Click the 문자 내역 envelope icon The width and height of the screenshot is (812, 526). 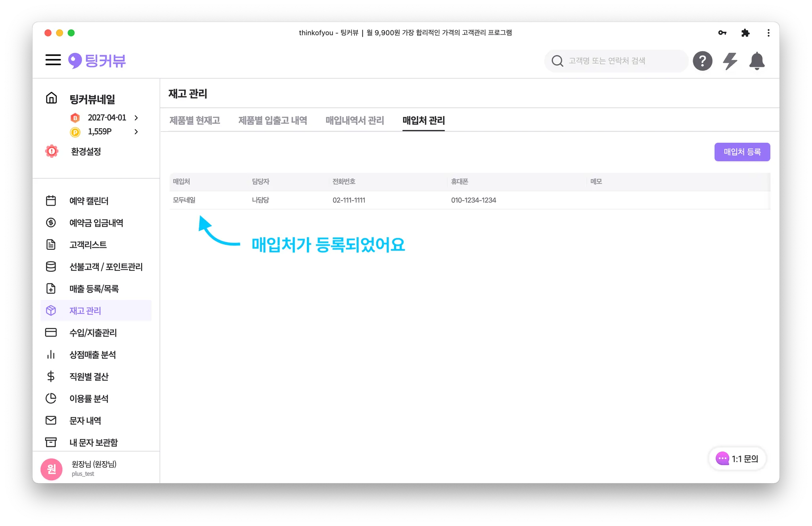(x=51, y=421)
